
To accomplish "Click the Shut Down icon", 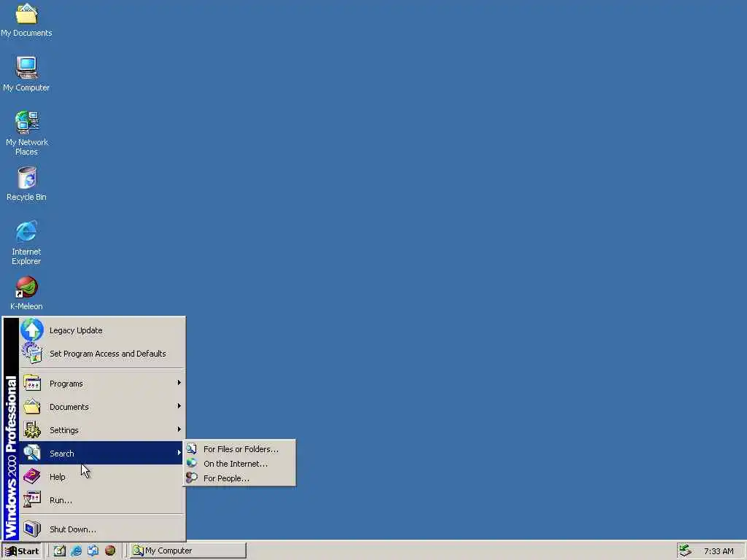I will [32, 529].
